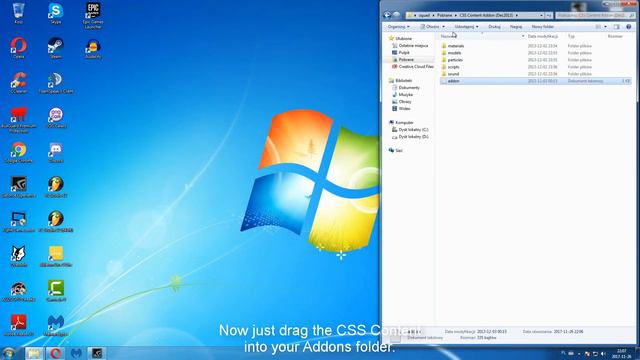Image resolution: width=640 pixels, height=360 pixels.
Task: Open the Nazwa column filter dropdown arrow
Action: tap(523, 36)
